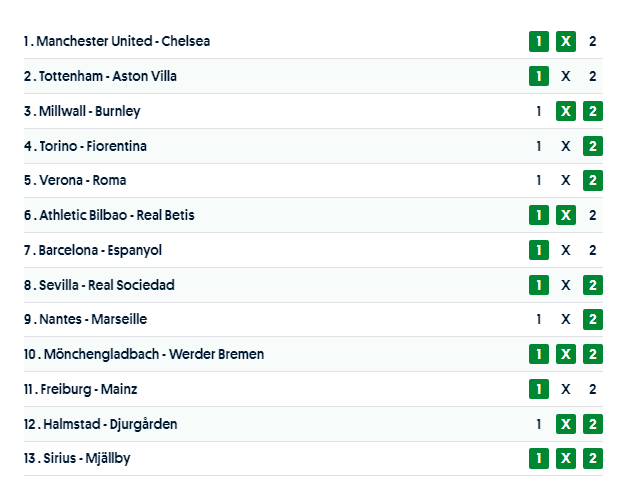The image size is (627, 487).
Task: Select home win for Halmstad - Djurgården
Action: (539, 424)
